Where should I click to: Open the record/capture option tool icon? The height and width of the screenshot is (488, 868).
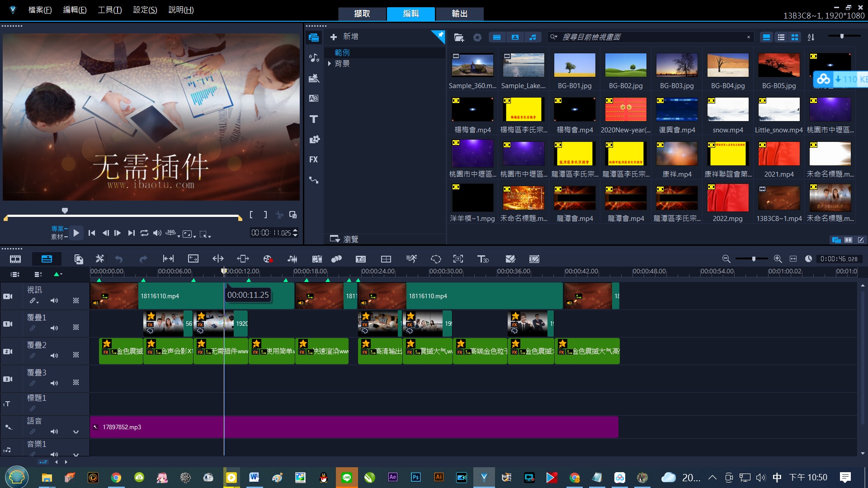(x=268, y=259)
